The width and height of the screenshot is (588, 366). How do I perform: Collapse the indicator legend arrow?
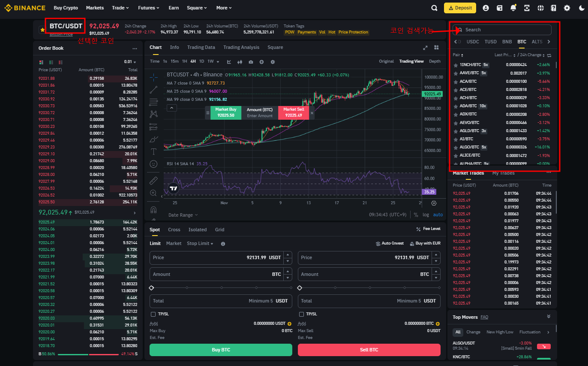[x=171, y=108]
